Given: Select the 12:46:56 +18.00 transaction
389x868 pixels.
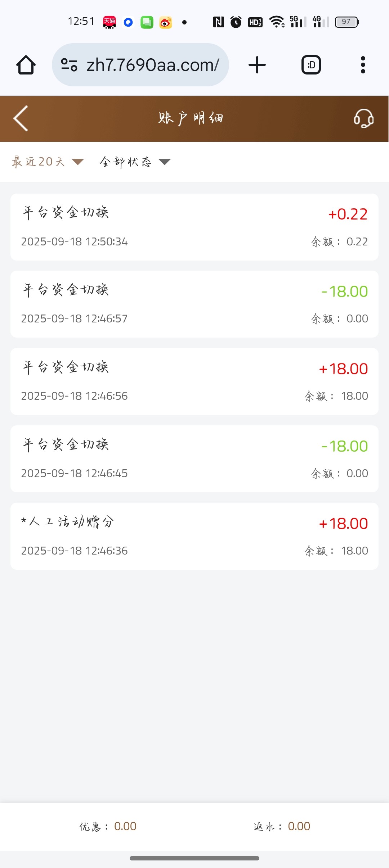Looking at the screenshot, I should [194, 381].
